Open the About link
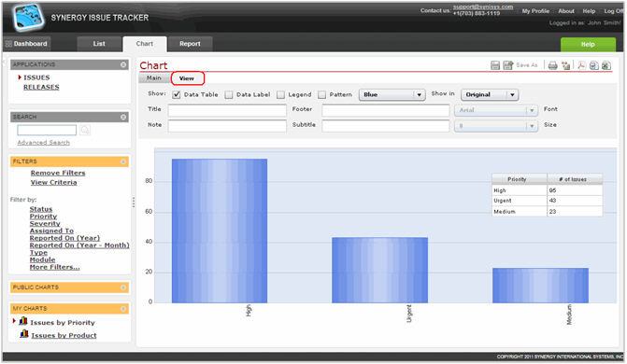Screen dimensions: 627x364 tap(566, 11)
